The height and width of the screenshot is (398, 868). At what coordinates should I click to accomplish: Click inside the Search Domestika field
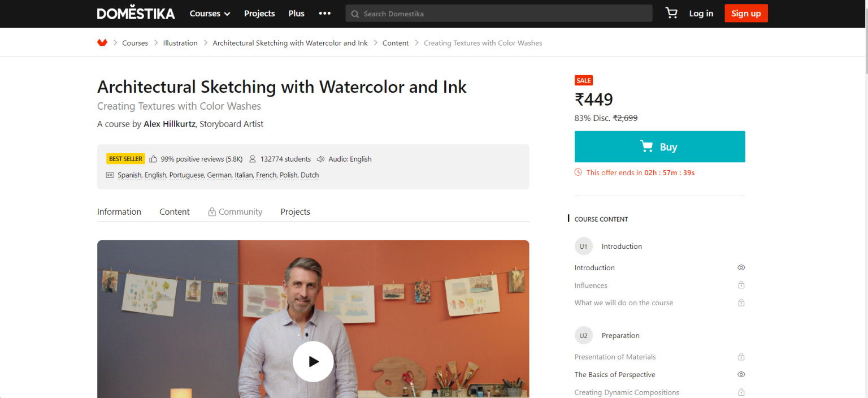pyautogui.click(x=498, y=13)
